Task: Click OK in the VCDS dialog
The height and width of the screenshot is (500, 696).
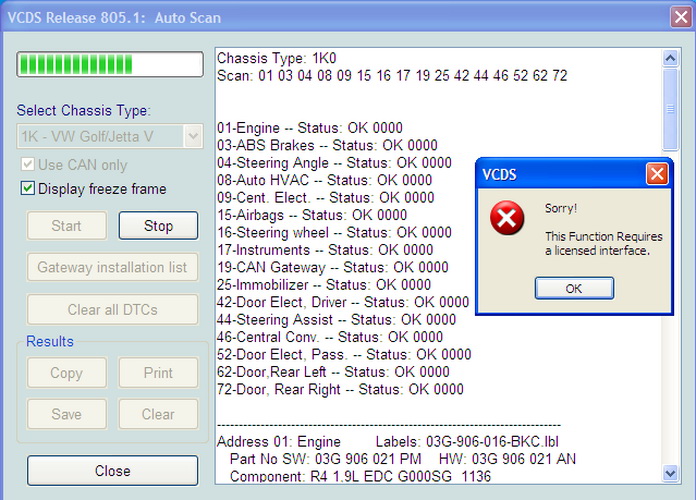Action: (x=574, y=289)
